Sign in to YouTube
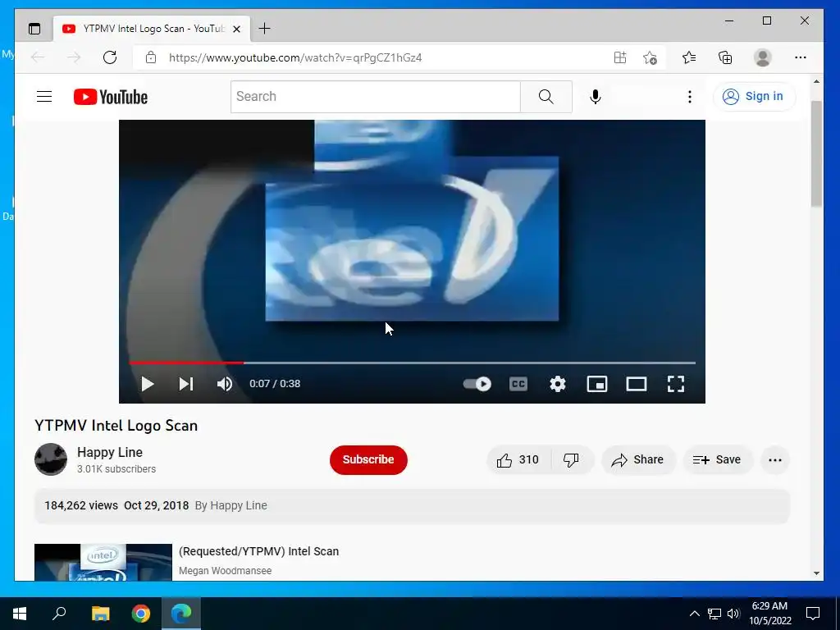Image resolution: width=840 pixels, height=630 pixels. coord(754,97)
